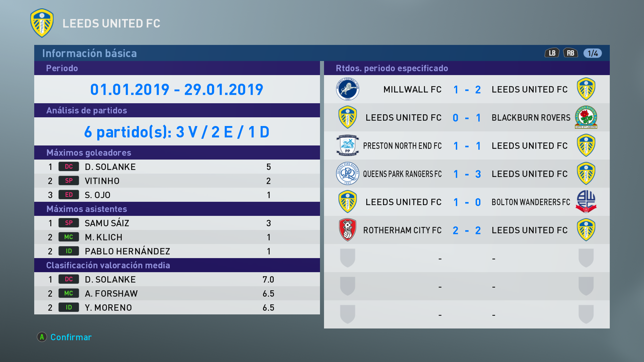Viewport: 644px width, 362px height.
Task: Click the Confirmar label
Action: 71,337
